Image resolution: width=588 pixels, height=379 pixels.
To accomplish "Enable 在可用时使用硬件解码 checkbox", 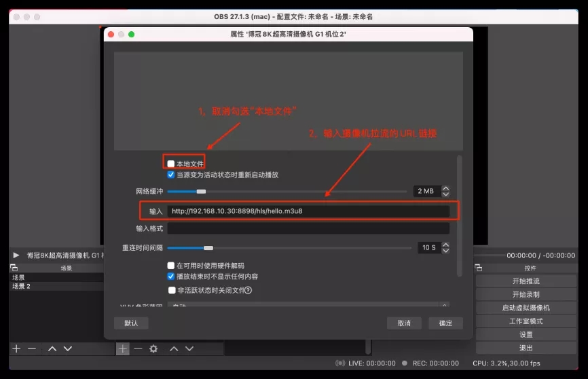I will [x=171, y=266].
